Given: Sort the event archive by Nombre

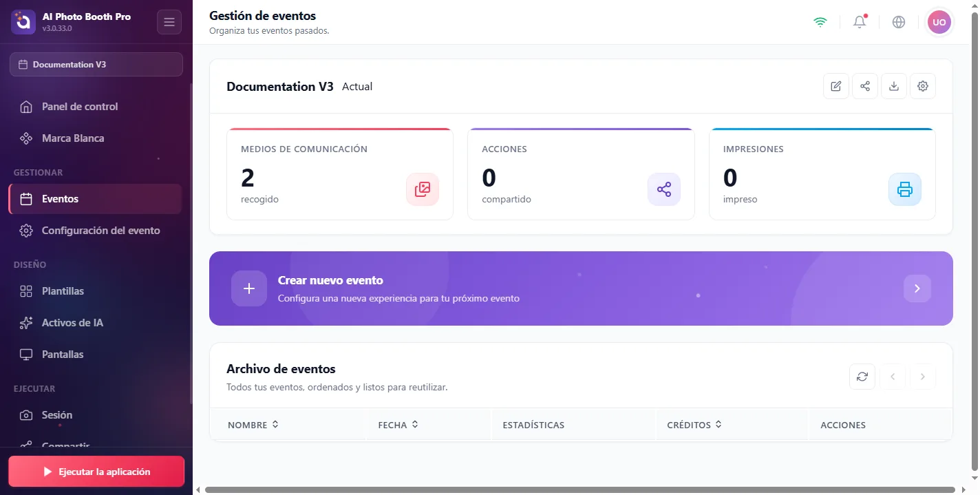Looking at the screenshot, I should click(x=253, y=425).
